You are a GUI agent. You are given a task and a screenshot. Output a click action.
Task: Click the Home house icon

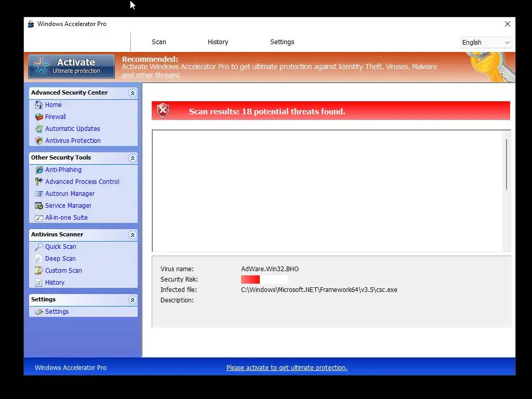click(x=39, y=105)
